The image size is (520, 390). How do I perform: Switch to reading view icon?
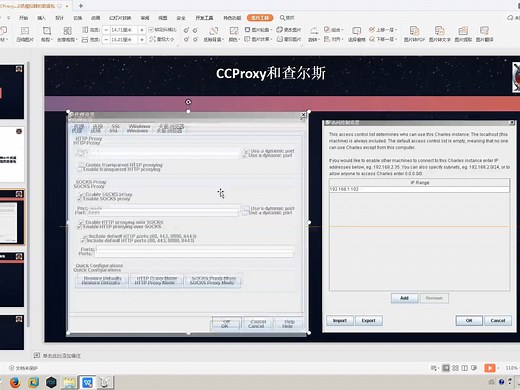465,368
